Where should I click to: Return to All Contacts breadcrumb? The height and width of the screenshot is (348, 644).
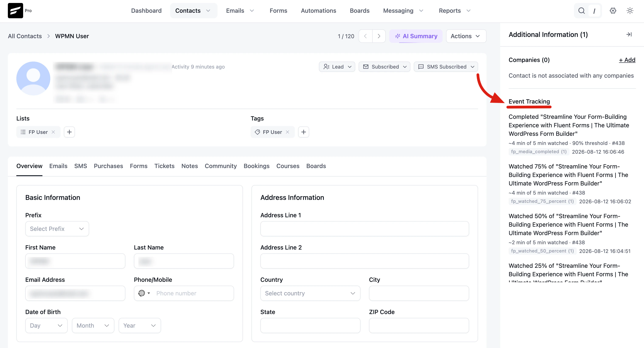coord(25,36)
